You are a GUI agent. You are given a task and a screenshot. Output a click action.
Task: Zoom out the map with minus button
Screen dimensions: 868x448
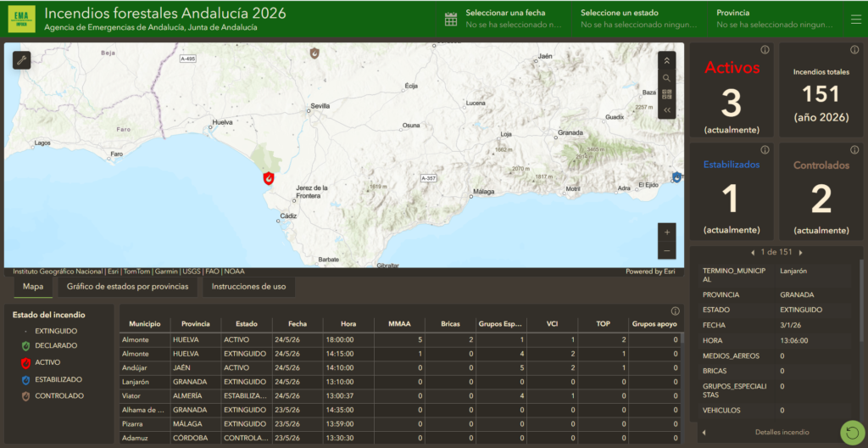666,250
